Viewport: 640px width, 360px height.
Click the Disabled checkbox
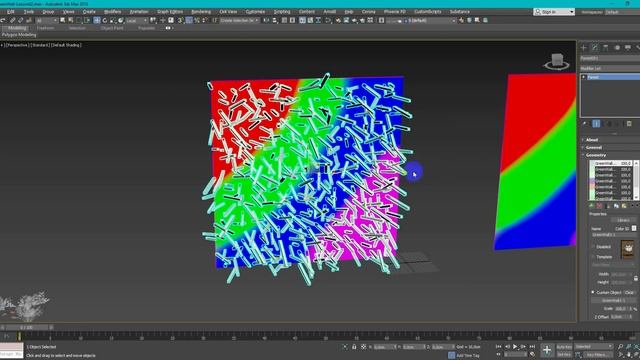pyautogui.click(x=593, y=247)
